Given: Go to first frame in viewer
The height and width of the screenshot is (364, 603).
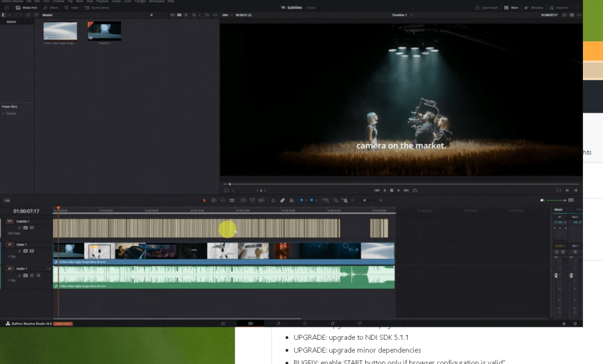Looking at the screenshot, I should 377,191.
